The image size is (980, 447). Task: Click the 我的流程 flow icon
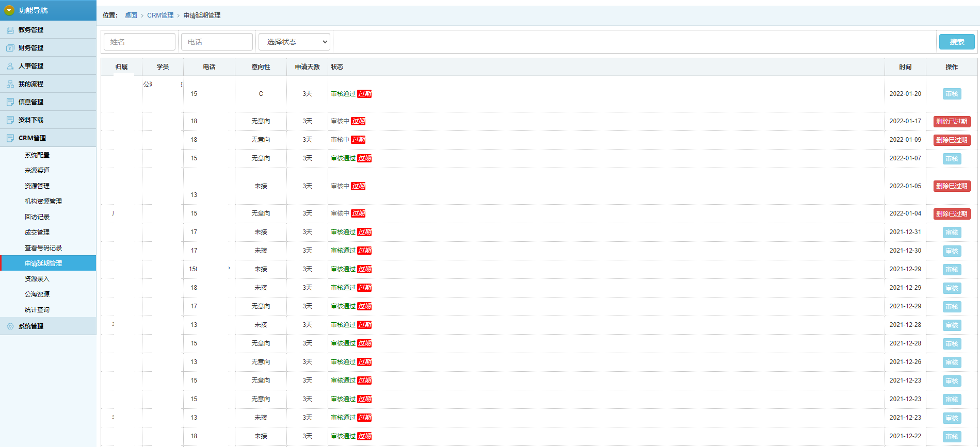(x=10, y=84)
